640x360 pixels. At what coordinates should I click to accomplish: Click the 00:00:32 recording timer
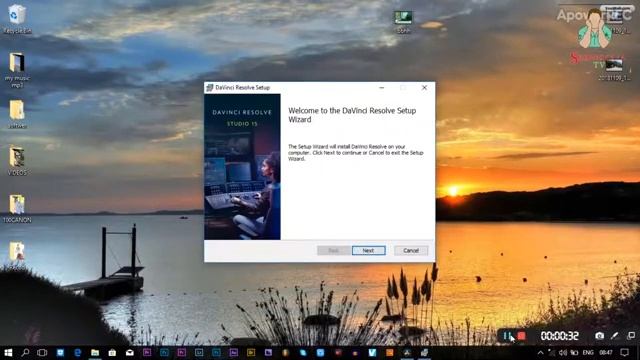coord(560,336)
